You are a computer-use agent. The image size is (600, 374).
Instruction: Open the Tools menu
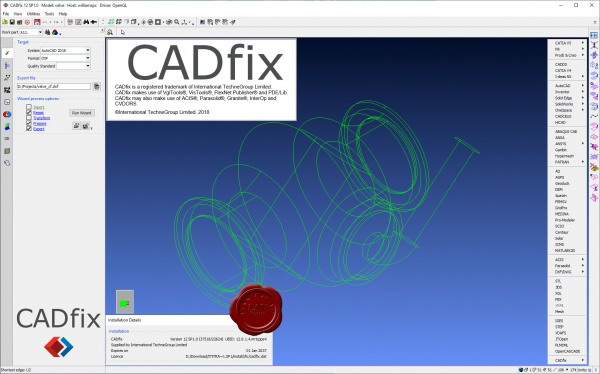pyautogui.click(x=49, y=14)
